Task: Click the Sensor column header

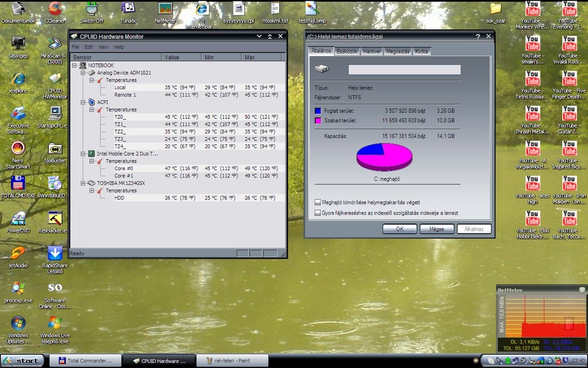Action: tap(116, 57)
